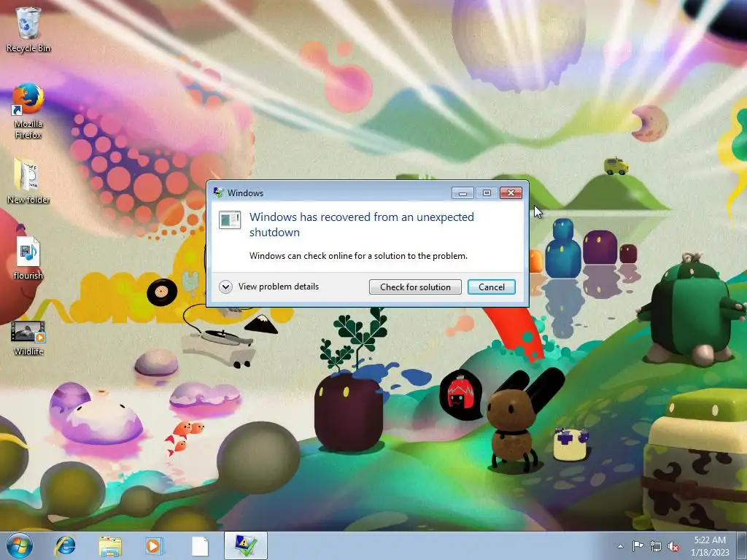Select the New folder desktop icon

(x=28, y=181)
